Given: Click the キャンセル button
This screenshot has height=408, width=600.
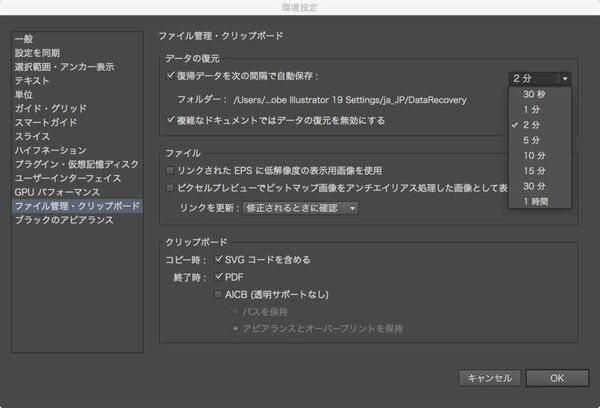Looking at the screenshot, I should pos(490,378).
